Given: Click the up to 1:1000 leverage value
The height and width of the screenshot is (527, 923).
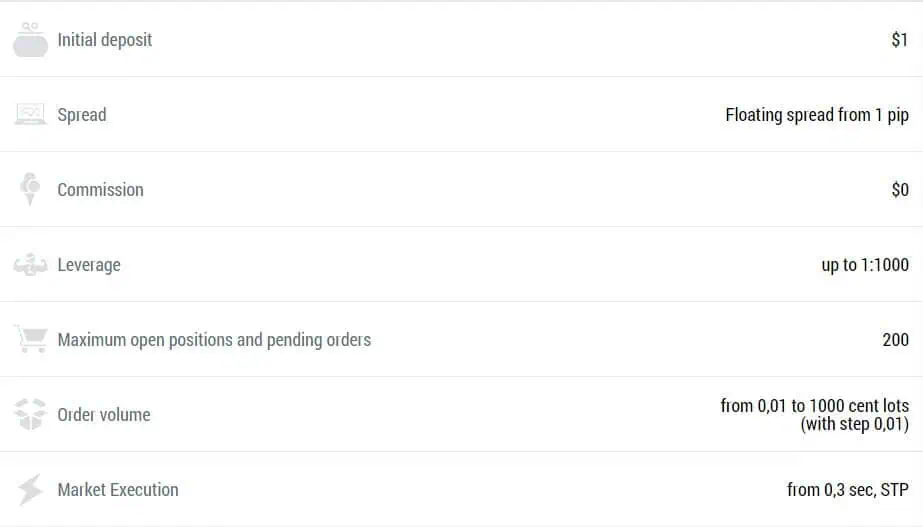Looking at the screenshot, I should click(865, 265).
